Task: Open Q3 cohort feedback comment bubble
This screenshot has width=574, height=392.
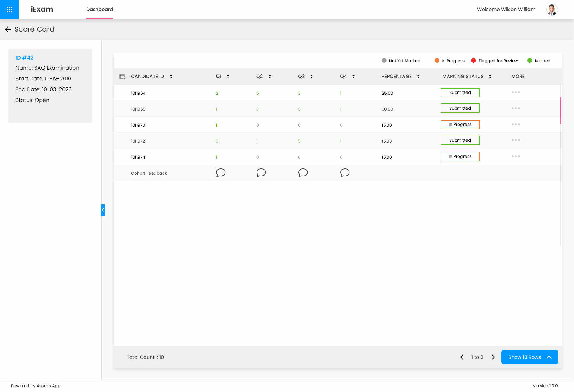Action: (303, 173)
